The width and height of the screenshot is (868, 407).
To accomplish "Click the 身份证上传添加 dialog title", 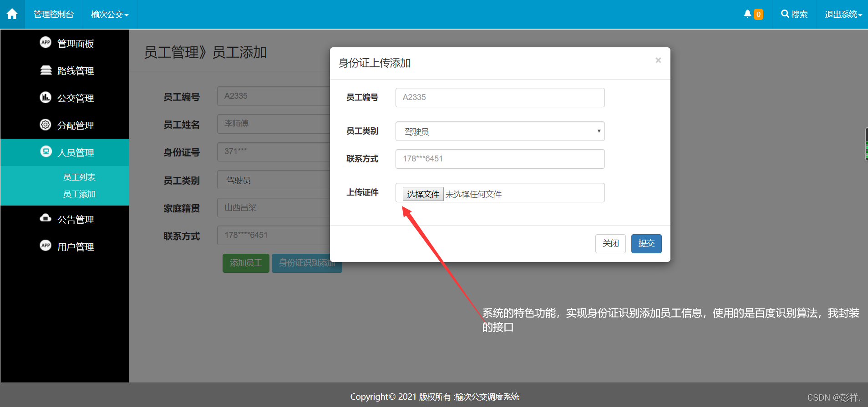I will pyautogui.click(x=375, y=63).
